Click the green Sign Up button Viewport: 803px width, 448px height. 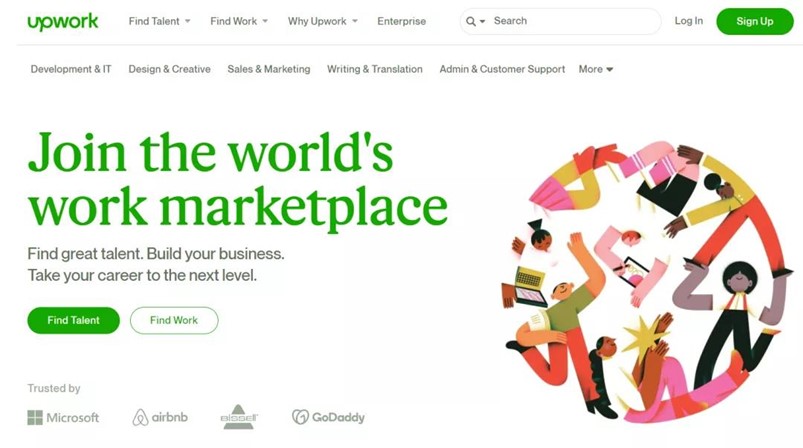(x=755, y=22)
